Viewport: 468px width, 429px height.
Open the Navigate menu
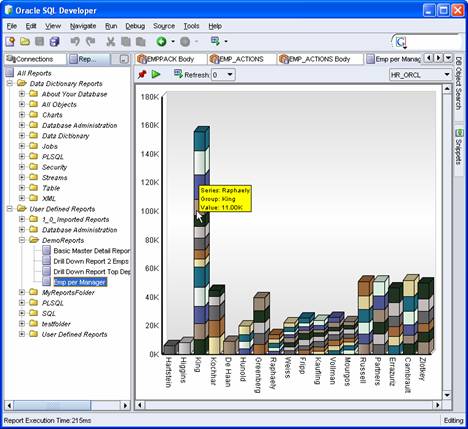[x=83, y=26]
